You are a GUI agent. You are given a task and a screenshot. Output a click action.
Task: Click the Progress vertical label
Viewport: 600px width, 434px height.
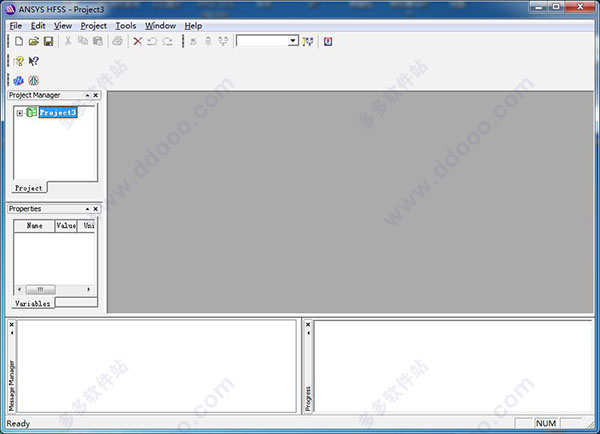308,398
